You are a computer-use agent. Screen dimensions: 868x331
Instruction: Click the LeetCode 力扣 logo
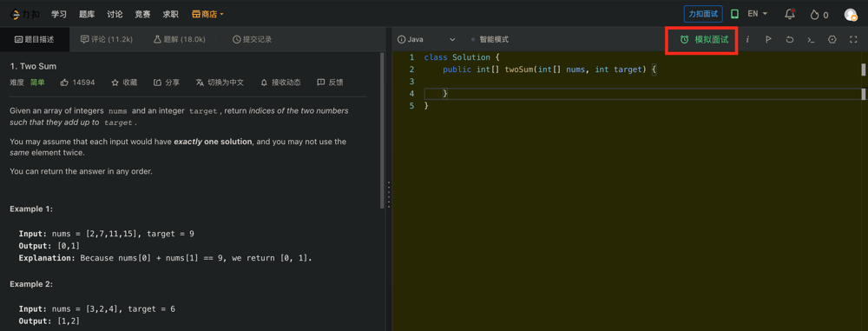[24, 14]
